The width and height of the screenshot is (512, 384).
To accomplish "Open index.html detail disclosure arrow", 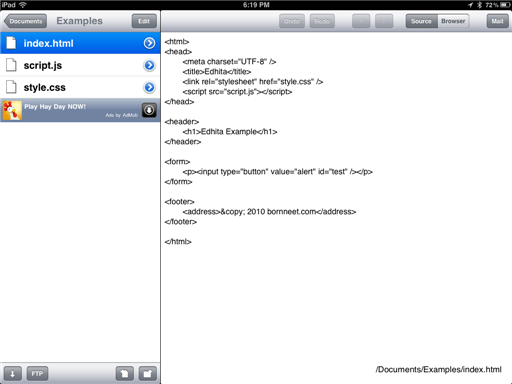I will coord(149,43).
